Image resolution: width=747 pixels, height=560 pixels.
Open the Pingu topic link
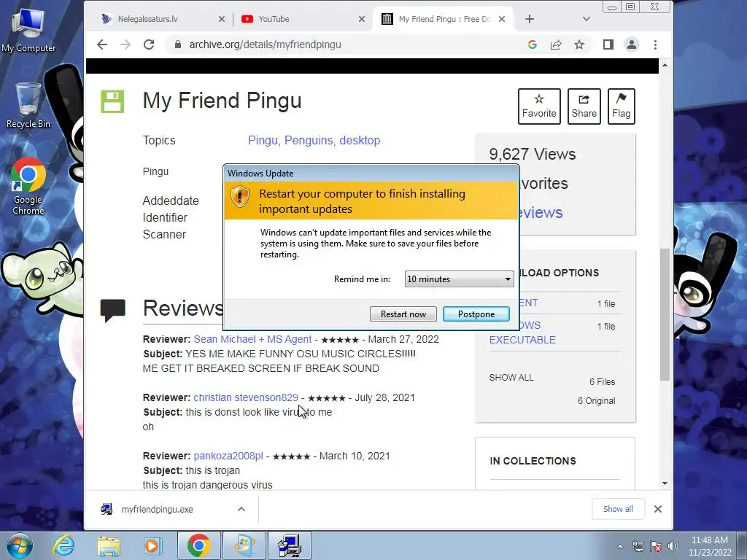point(263,141)
